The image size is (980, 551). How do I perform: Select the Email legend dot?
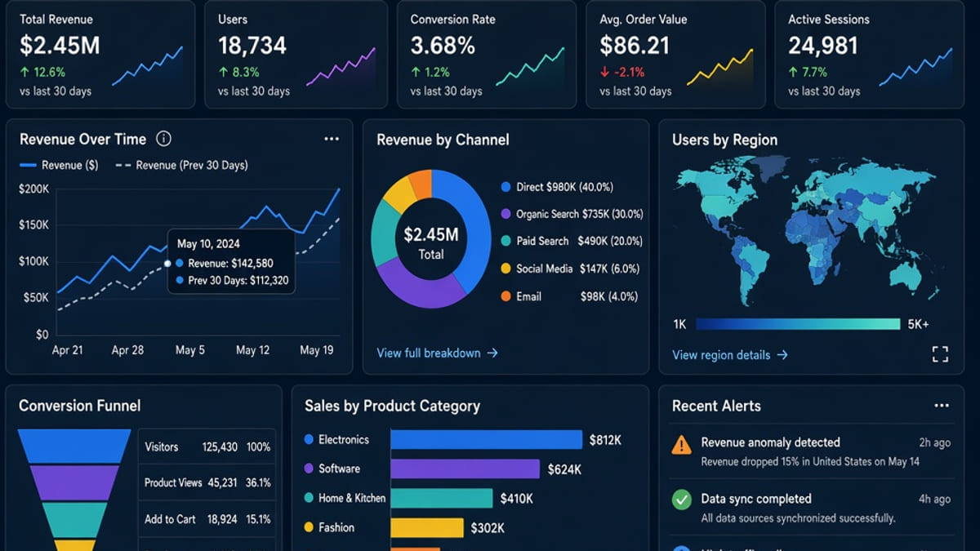tap(506, 296)
